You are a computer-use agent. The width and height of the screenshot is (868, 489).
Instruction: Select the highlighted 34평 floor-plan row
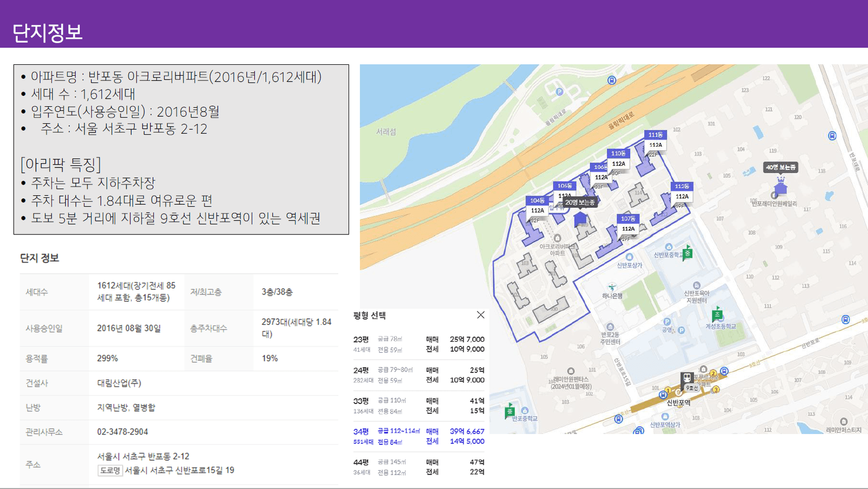pos(419,436)
